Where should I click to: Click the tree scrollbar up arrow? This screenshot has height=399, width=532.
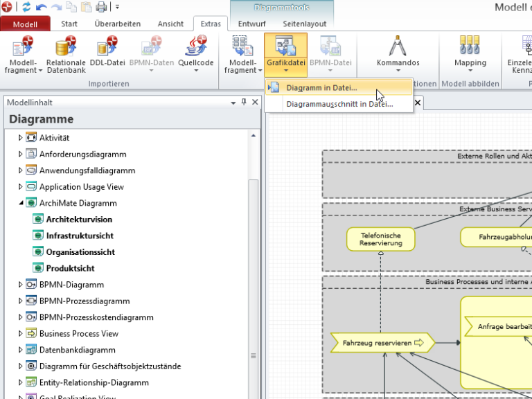click(x=253, y=136)
